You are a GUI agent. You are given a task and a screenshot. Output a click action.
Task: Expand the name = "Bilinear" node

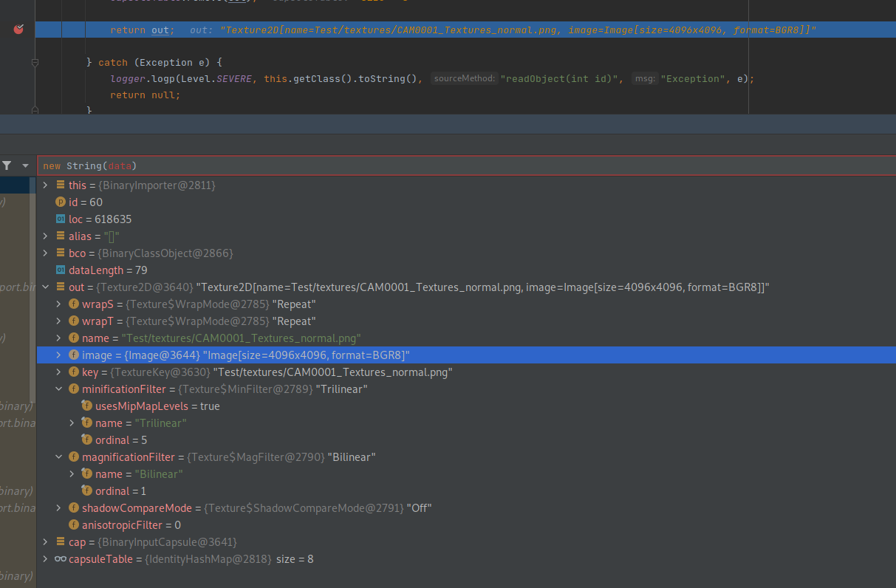[x=72, y=474]
